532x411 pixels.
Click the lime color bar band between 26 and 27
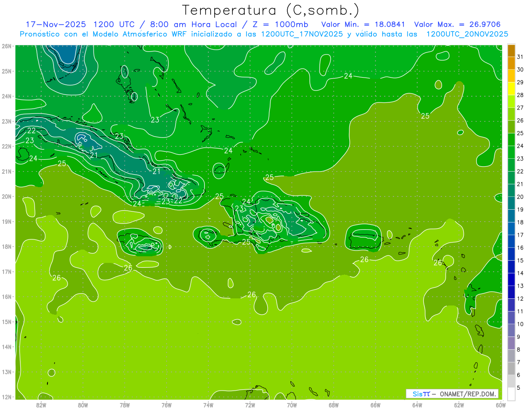[x=511, y=114]
